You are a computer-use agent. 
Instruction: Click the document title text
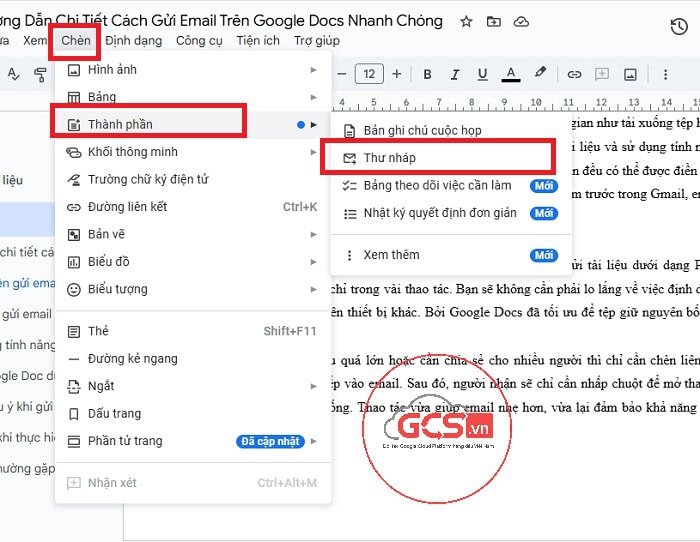[221, 21]
